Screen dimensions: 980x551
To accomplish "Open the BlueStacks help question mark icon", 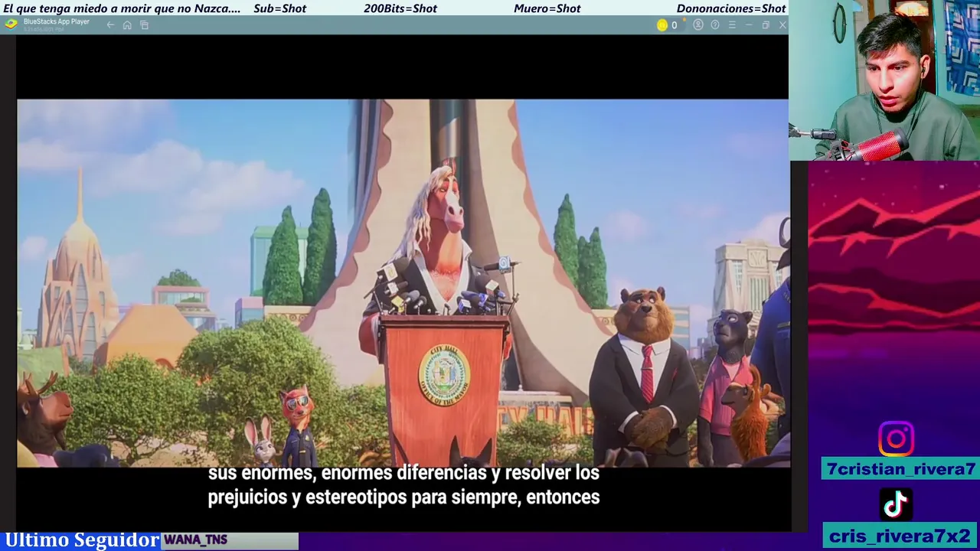I will click(x=715, y=25).
